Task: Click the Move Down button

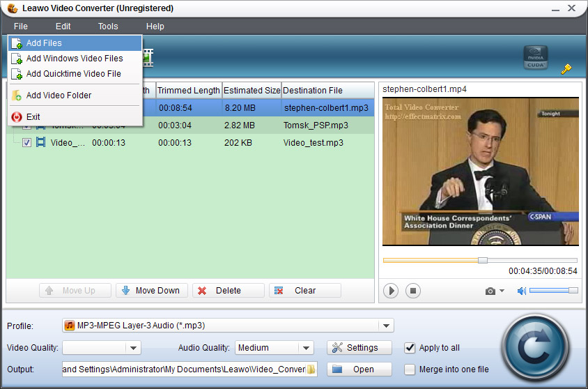Action: [151, 290]
